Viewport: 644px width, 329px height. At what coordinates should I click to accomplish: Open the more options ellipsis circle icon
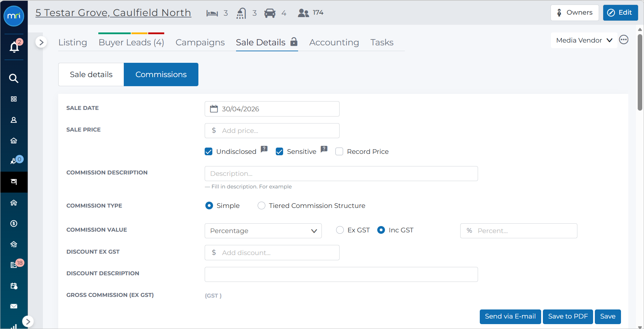pyautogui.click(x=624, y=40)
